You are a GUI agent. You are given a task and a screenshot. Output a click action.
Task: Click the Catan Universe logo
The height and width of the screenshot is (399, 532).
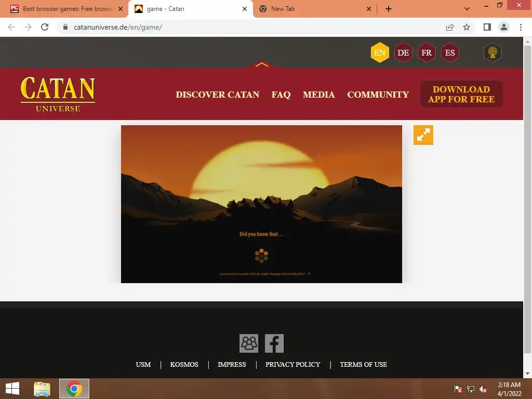[58, 94]
